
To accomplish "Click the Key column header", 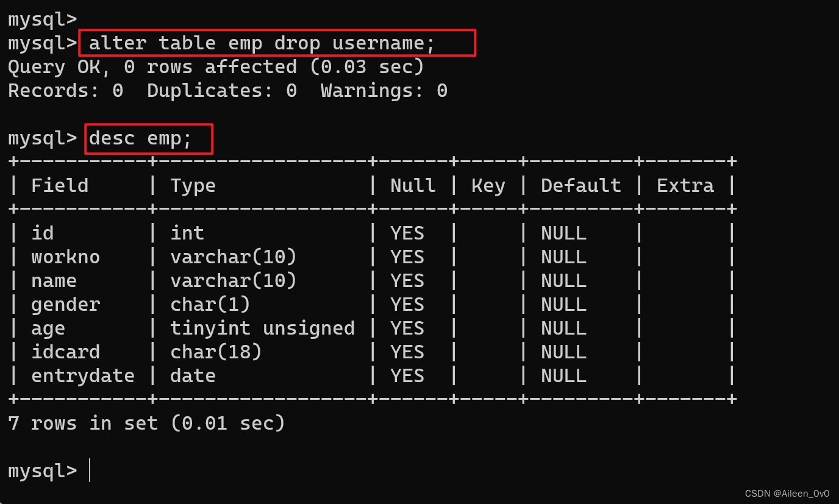I will [488, 185].
